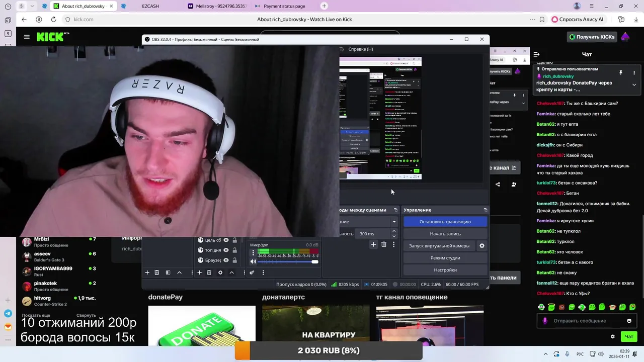Screen dimensions: 644x362
Task: Toggle lock on цель сб source
Action: (x=234, y=240)
